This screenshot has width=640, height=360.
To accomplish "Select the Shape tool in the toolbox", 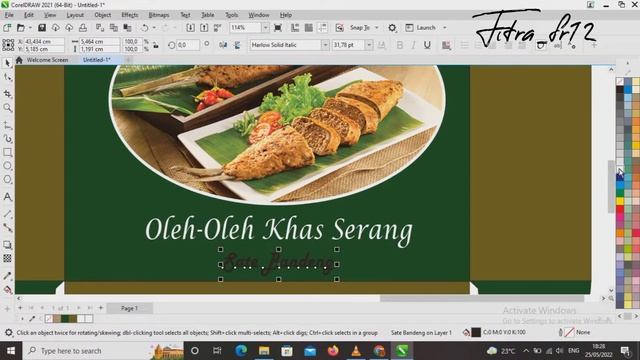I will 7,77.
